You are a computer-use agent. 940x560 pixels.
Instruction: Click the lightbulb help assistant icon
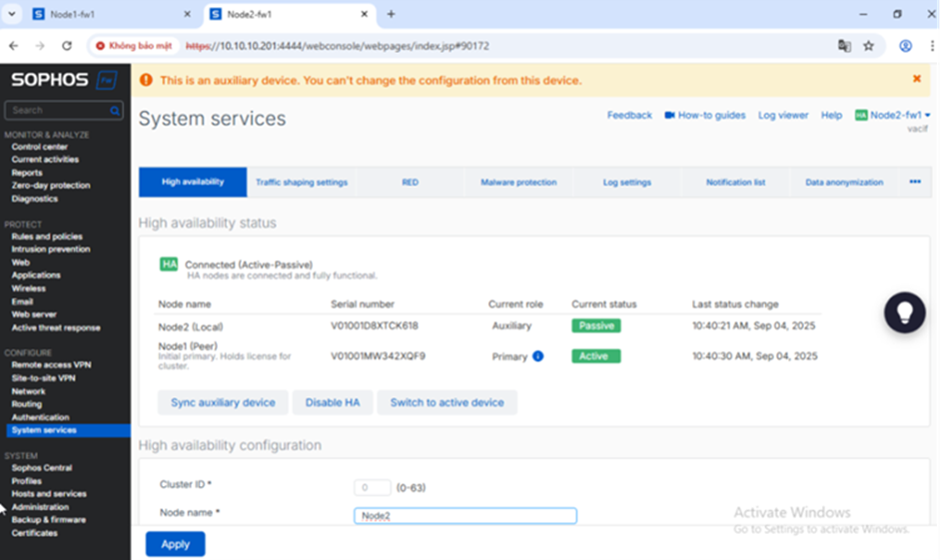[905, 312]
